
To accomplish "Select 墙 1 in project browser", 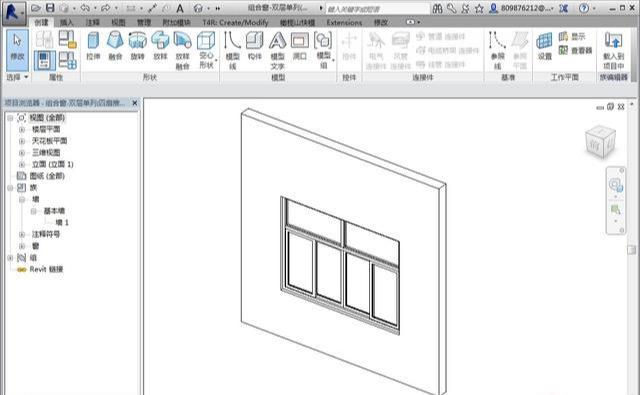I will 62,223.
